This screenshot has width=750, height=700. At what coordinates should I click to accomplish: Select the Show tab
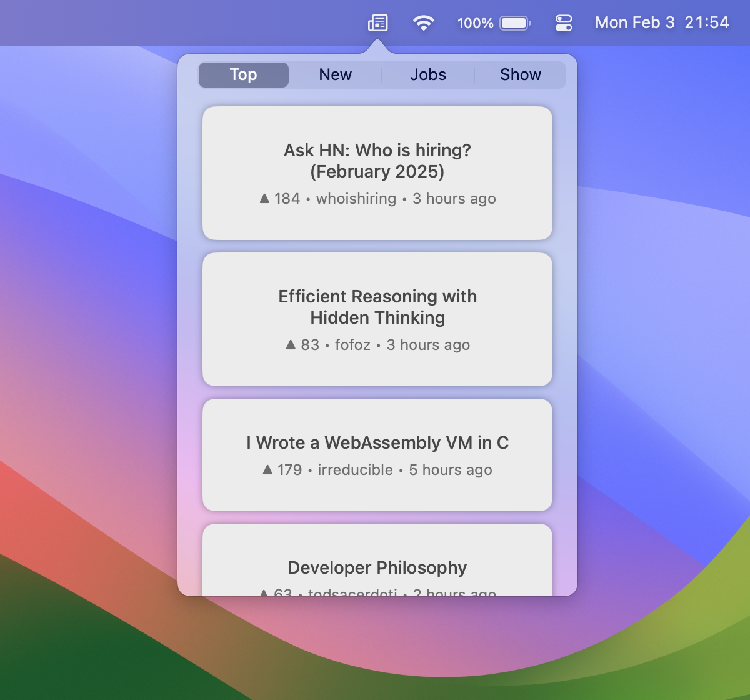[x=521, y=74]
